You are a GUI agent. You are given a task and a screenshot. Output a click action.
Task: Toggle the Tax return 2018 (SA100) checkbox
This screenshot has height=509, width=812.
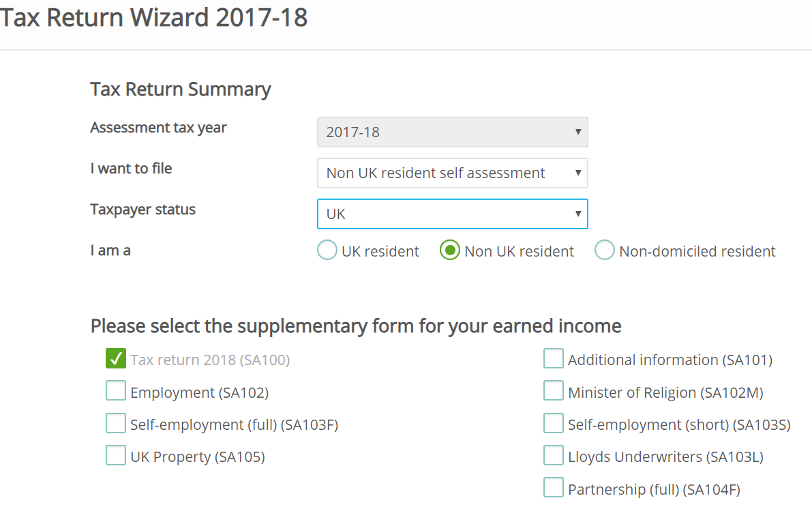point(116,359)
